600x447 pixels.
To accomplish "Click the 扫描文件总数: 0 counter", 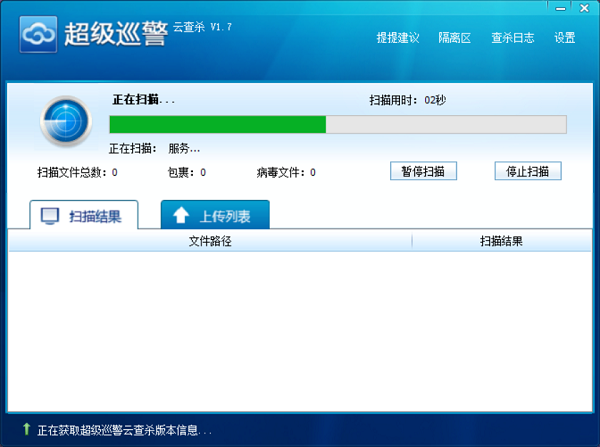I will point(77,173).
